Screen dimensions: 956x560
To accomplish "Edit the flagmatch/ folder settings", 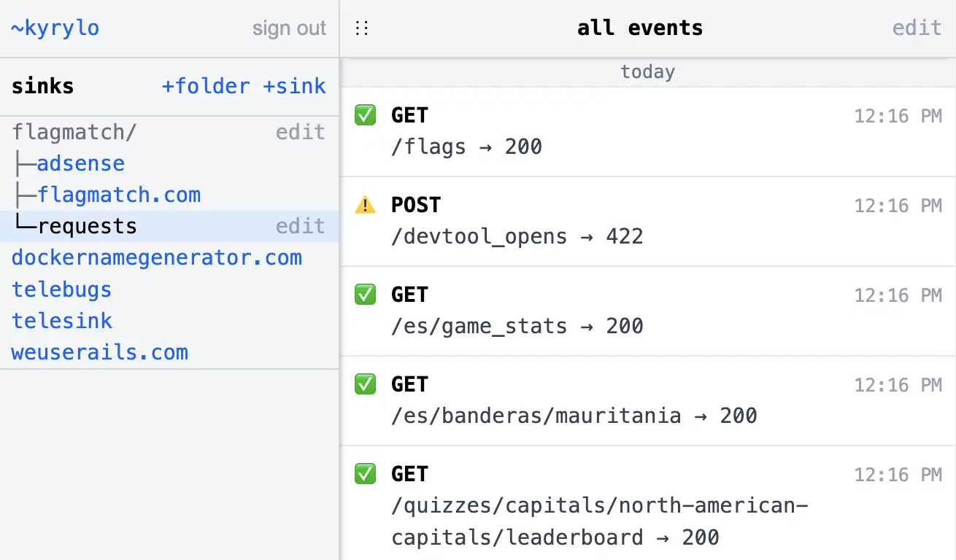I will tap(301, 132).
